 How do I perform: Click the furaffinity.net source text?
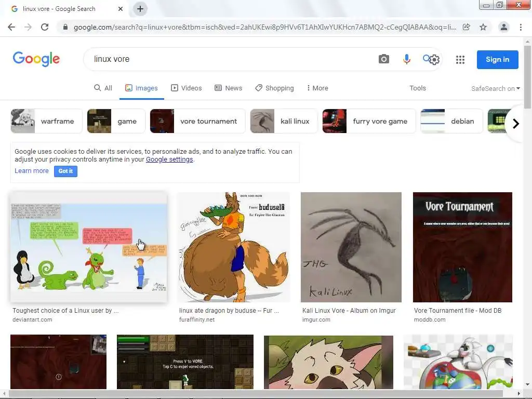(197, 320)
